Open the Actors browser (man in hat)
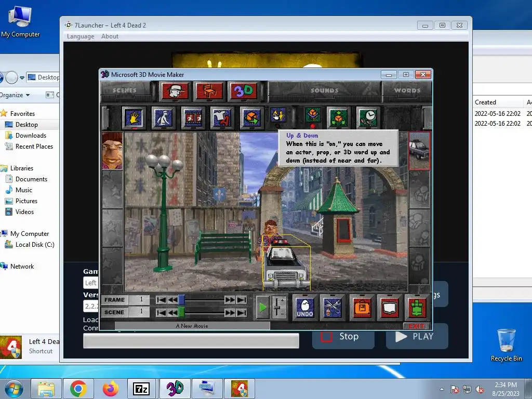Viewport: 532px width, 399px height. [x=175, y=91]
